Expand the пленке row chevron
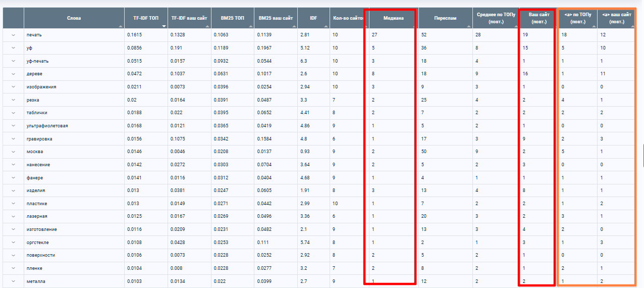Screen dimensions: 644x288 pos(13,268)
